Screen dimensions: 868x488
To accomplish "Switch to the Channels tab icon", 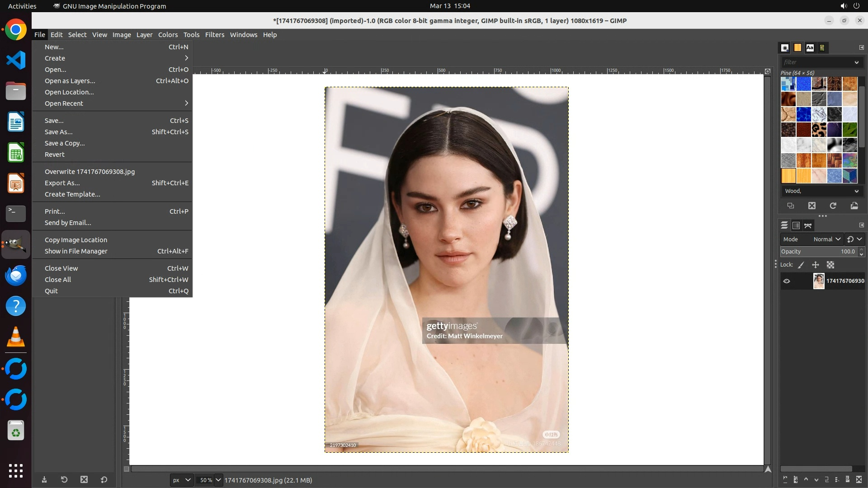I will point(796,225).
